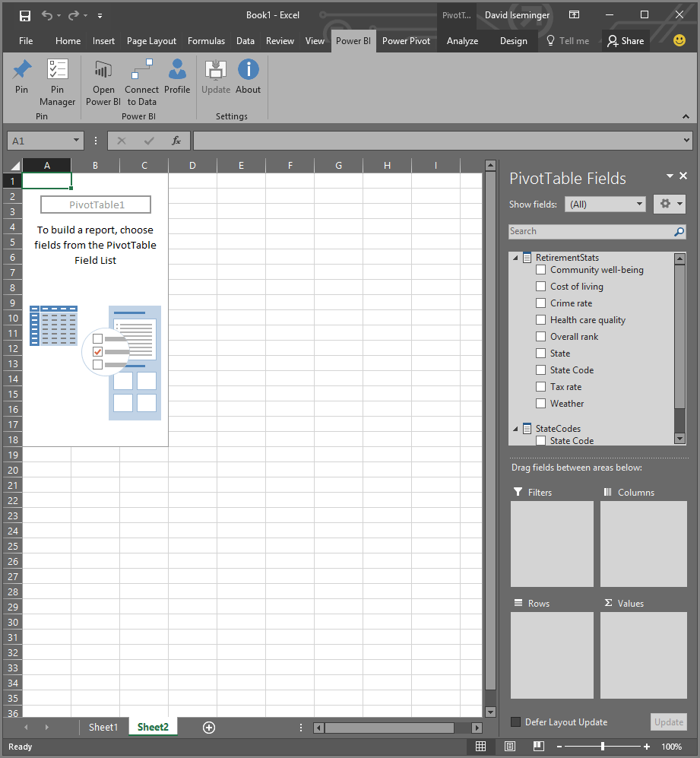Open PivotTable Fields tools gear menu
The image size is (700, 758).
click(x=669, y=204)
